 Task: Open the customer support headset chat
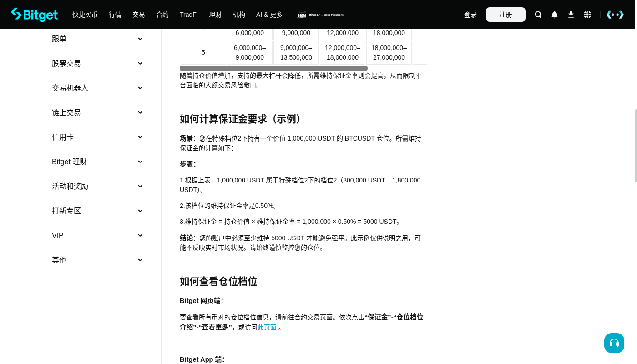614,343
